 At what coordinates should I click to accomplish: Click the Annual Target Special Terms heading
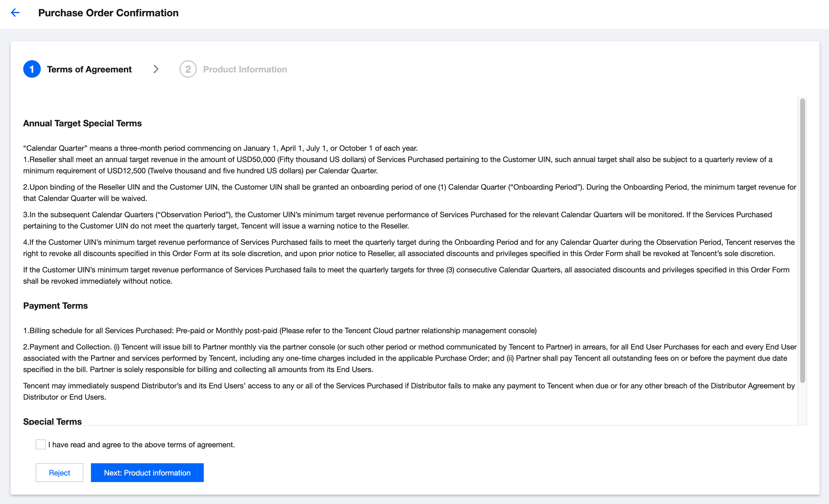pyautogui.click(x=82, y=123)
